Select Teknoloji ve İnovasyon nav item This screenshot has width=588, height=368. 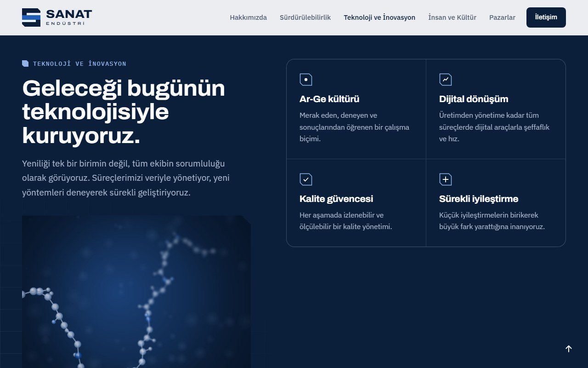[379, 17]
